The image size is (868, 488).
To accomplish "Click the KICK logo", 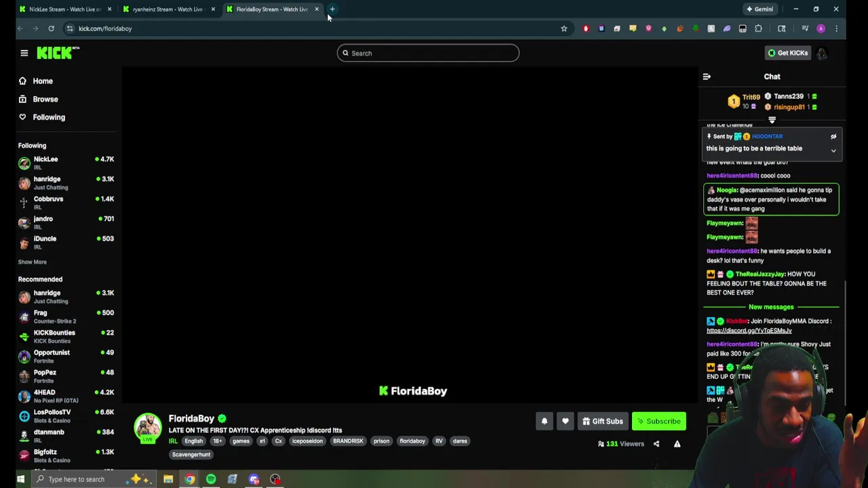I will pyautogui.click(x=58, y=53).
